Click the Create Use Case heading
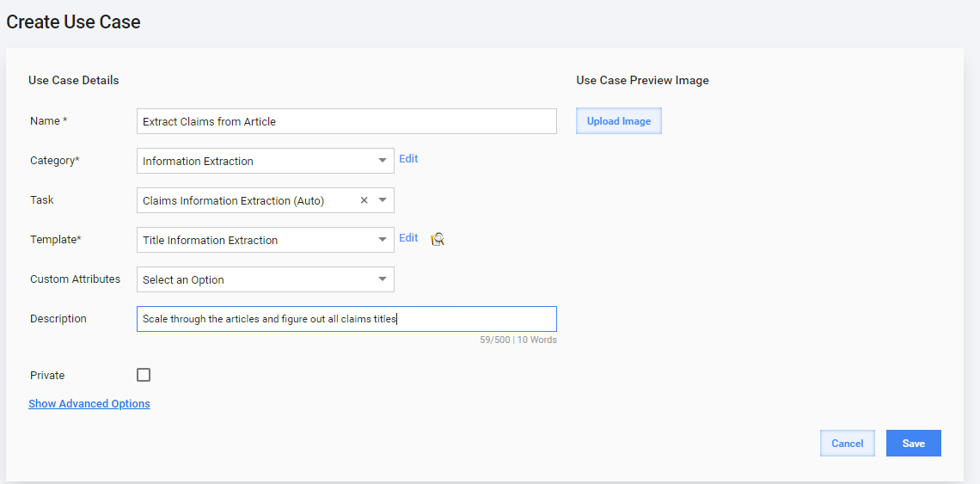 (x=73, y=21)
